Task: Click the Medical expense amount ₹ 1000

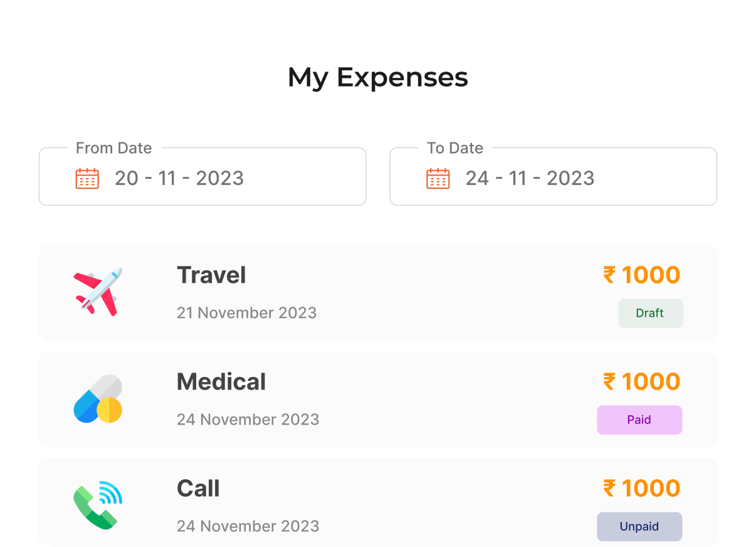Action: tap(642, 382)
